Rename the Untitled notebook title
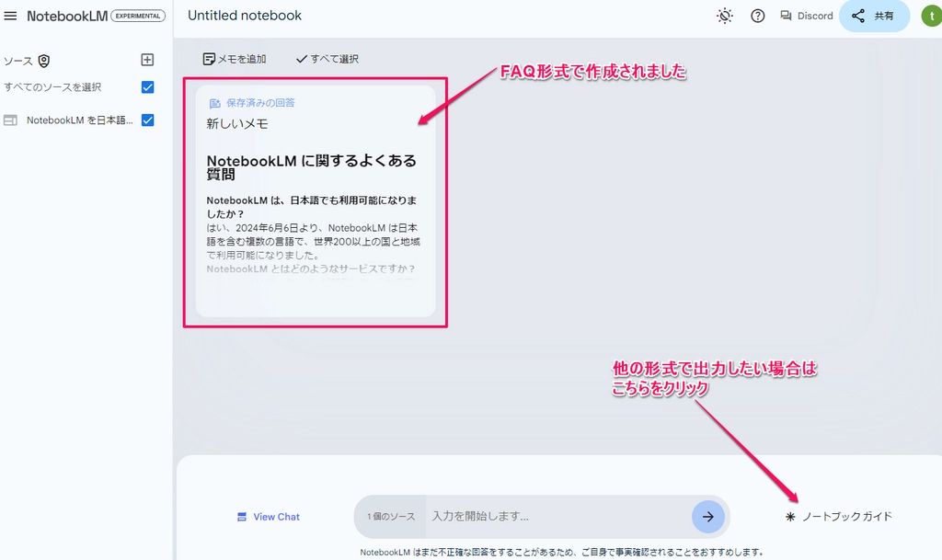 (x=245, y=16)
